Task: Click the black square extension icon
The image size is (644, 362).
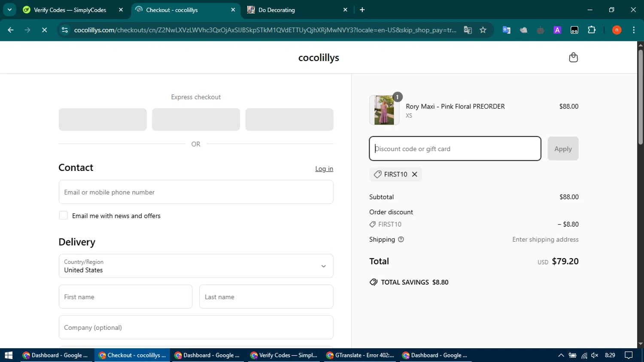Action: tap(574, 30)
